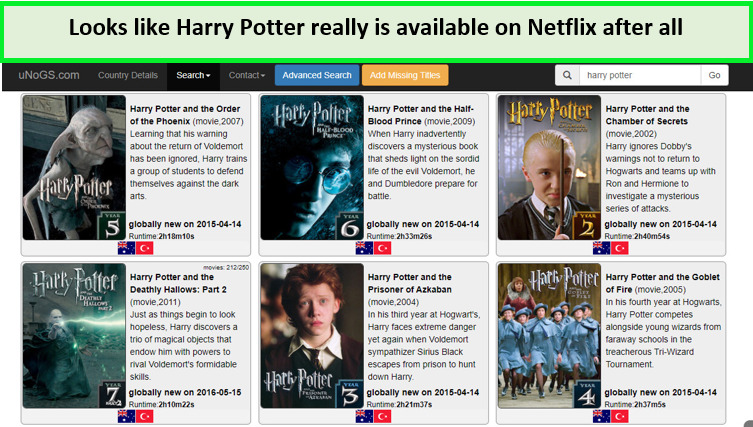Image resolution: width=753 pixels, height=427 pixels.
Task: Click title Harry Potter and the Chamber of Secrets
Action: 647,115
